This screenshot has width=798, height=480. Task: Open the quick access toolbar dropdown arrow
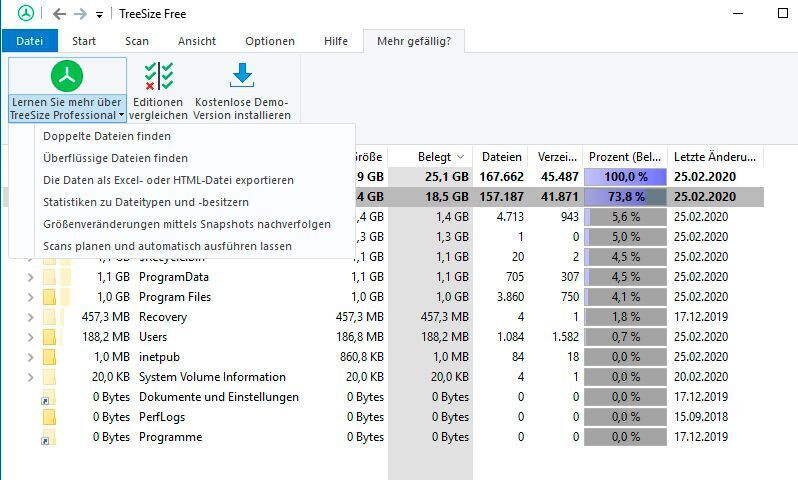(x=99, y=15)
